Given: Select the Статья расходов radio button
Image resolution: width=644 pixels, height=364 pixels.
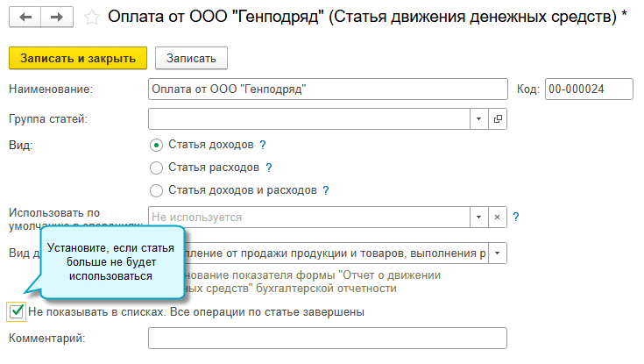Looking at the screenshot, I should coord(156,168).
